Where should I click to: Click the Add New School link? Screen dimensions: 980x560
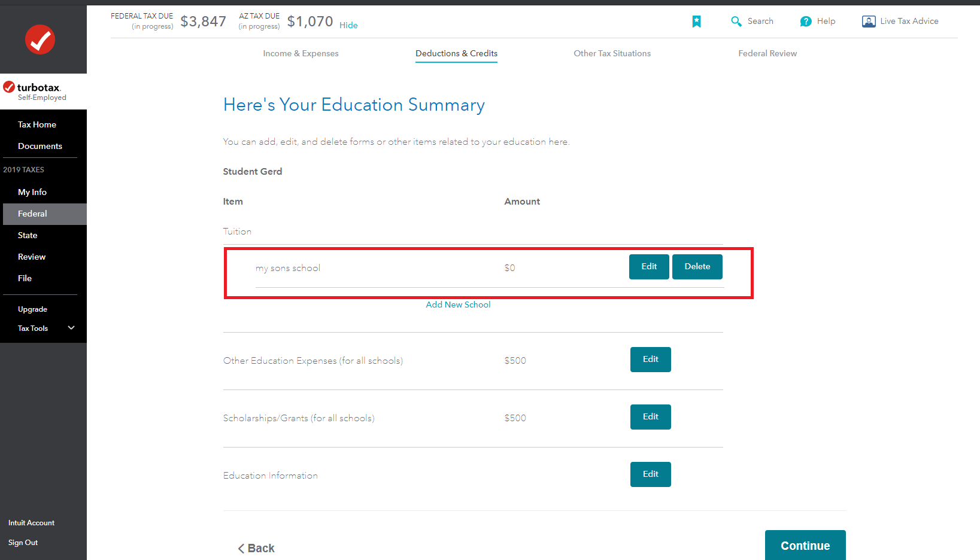(x=458, y=305)
